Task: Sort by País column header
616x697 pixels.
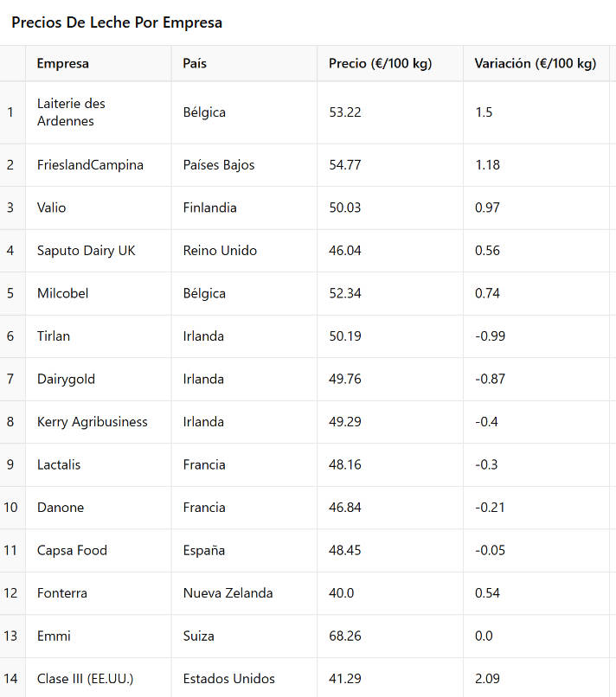Action: pyautogui.click(x=244, y=63)
